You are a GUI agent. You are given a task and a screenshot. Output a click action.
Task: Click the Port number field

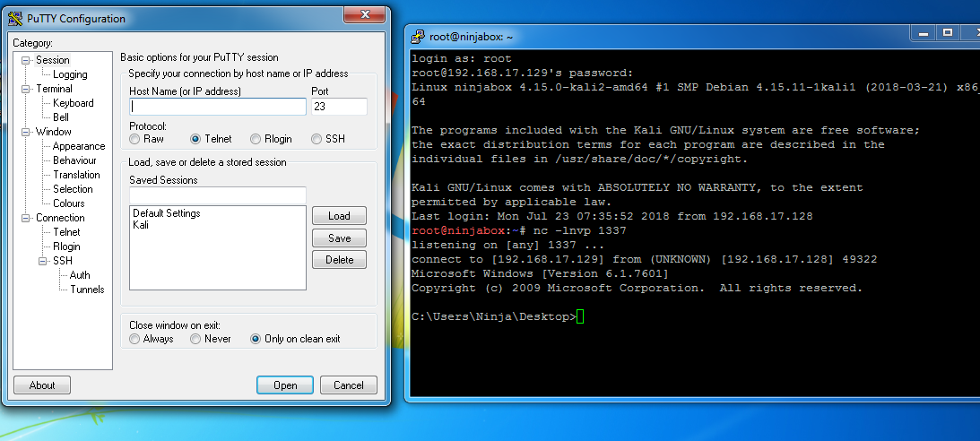click(x=339, y=107)
